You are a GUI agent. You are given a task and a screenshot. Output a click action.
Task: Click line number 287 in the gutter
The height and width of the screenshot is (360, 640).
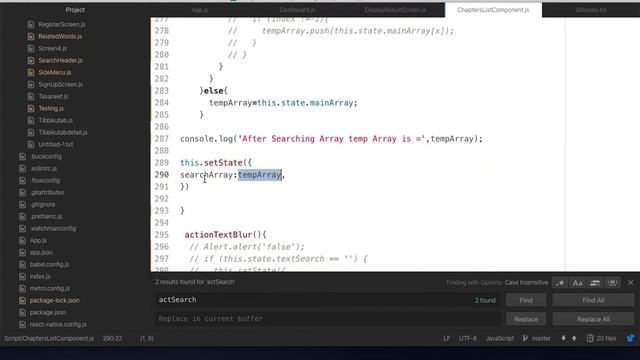[162, 139]
